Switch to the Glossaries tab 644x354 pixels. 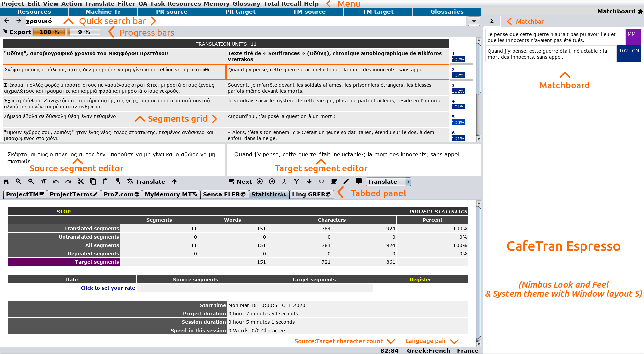[447, 12]
